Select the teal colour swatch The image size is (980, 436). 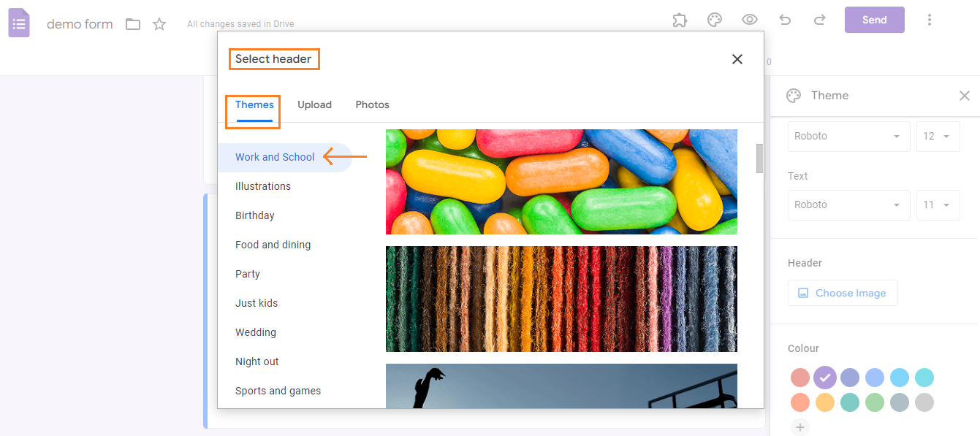[x=850, y=402]
